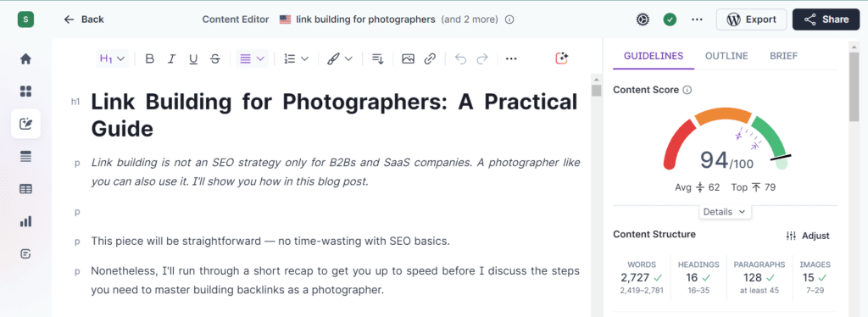This screenshot has width=868, height=317.
Task: Click the AI sparkle icon in toolbar
Action: pos(562,58)
